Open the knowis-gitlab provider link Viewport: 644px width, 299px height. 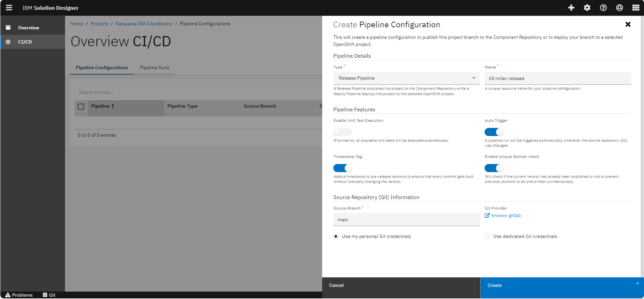tap(506, 215)
